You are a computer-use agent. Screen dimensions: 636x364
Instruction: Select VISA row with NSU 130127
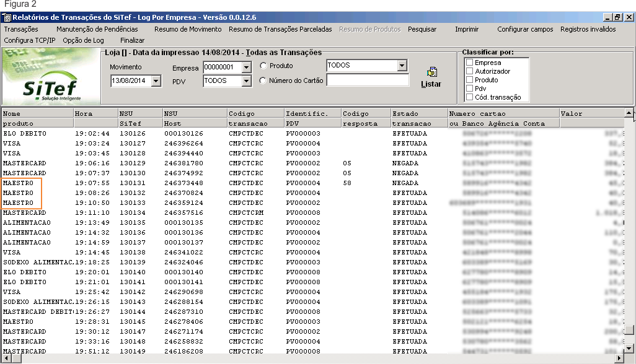coord(312,144)
